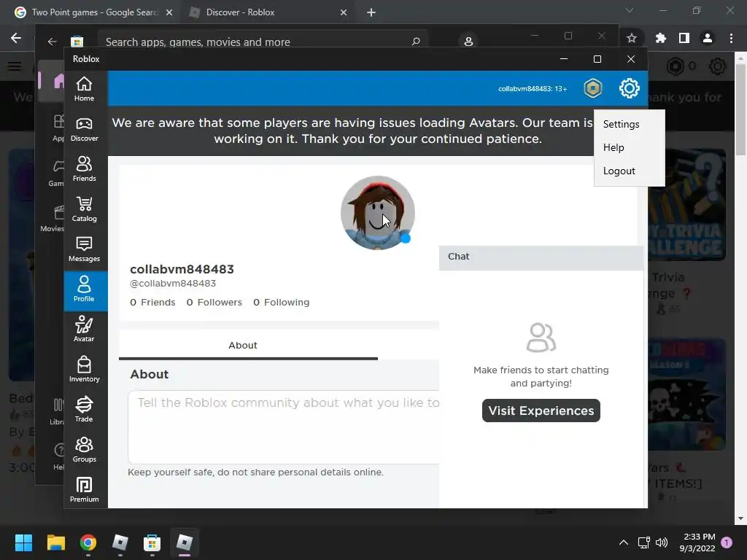Click the profile avatar picture
The height and width of the screenshot is (560, 747).
[x=378, y=213]
